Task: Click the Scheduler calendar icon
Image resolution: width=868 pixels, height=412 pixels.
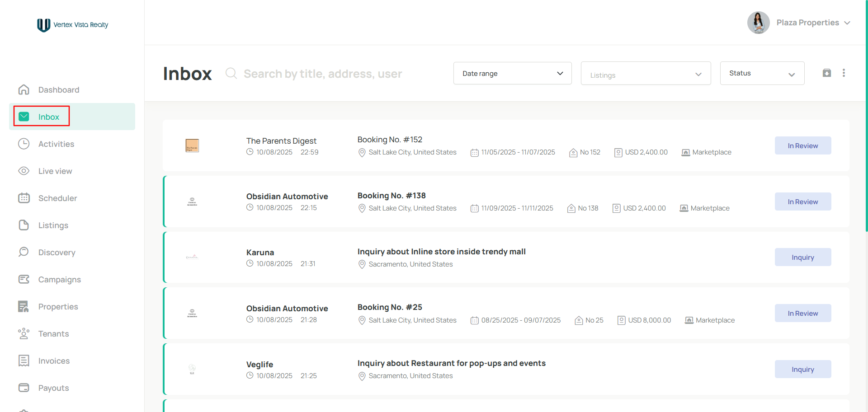Action: click(x=24, y=198)
